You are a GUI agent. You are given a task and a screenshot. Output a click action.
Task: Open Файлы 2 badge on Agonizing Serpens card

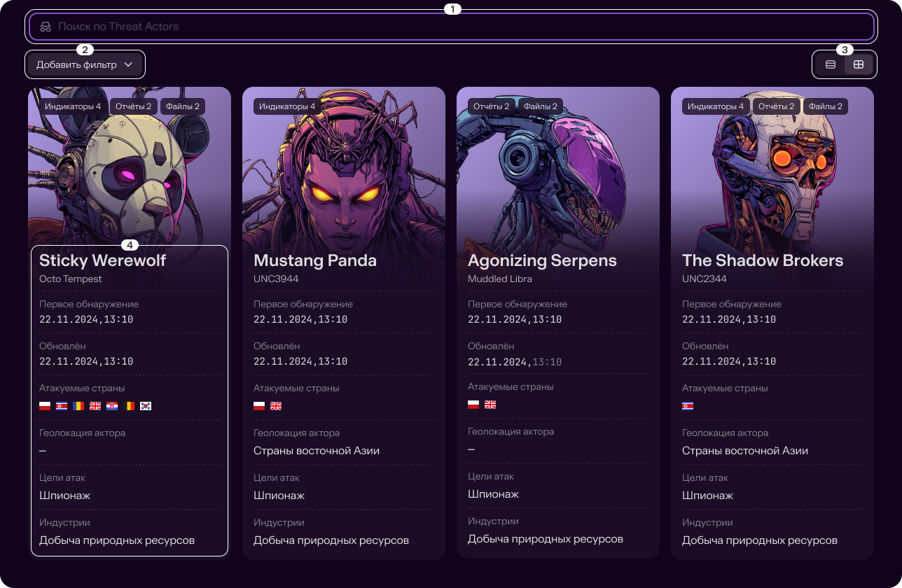[541, 106]
